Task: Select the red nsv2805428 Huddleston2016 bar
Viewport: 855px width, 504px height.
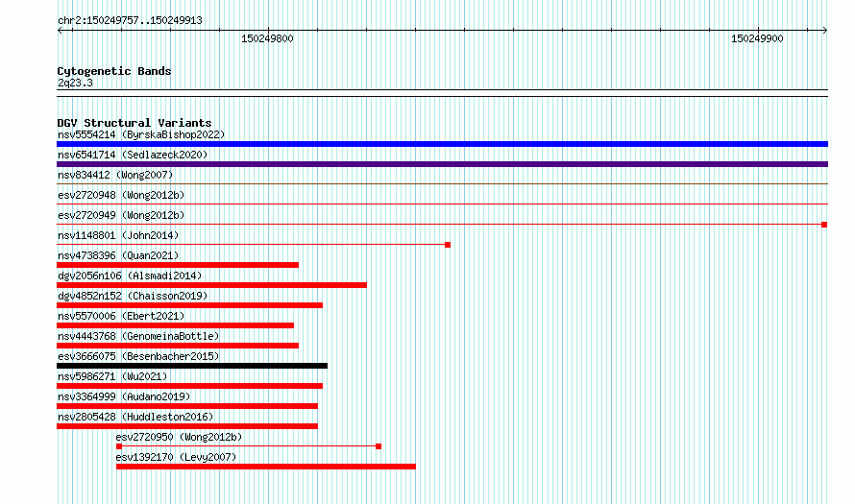Action: coord(187,426)
